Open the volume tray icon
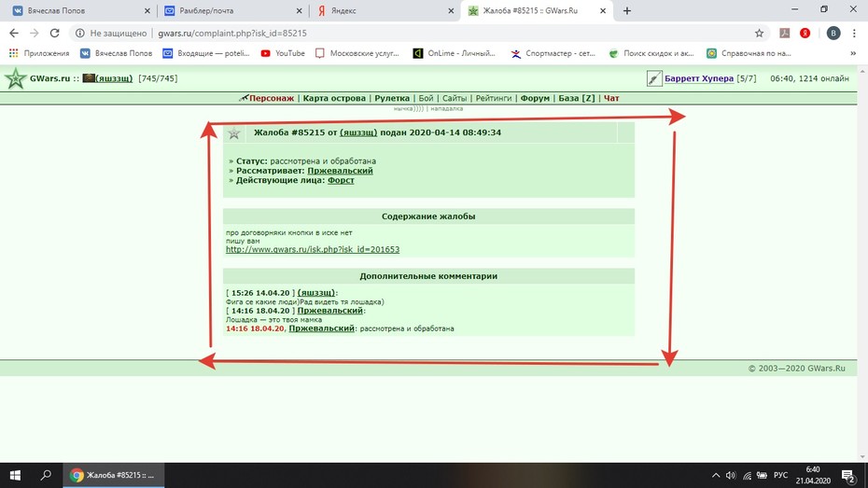 tap(731, 475)
